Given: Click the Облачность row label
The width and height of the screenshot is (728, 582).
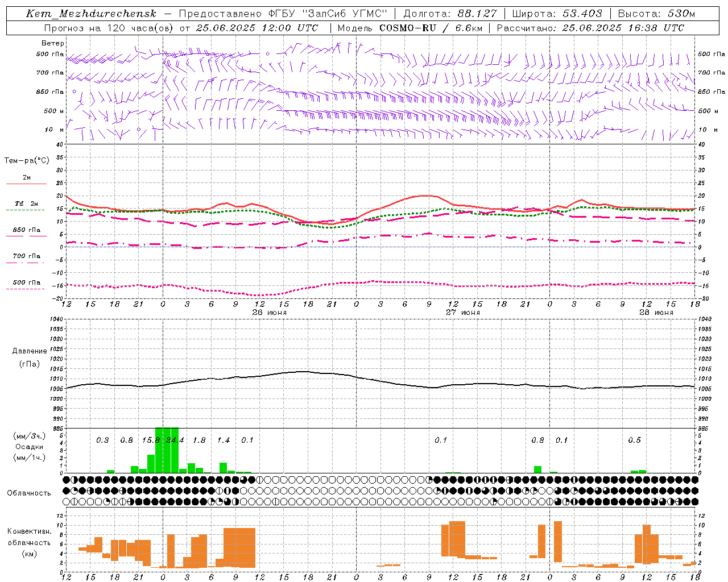Looking at the screenshot, I should click(x=29, y=493).
